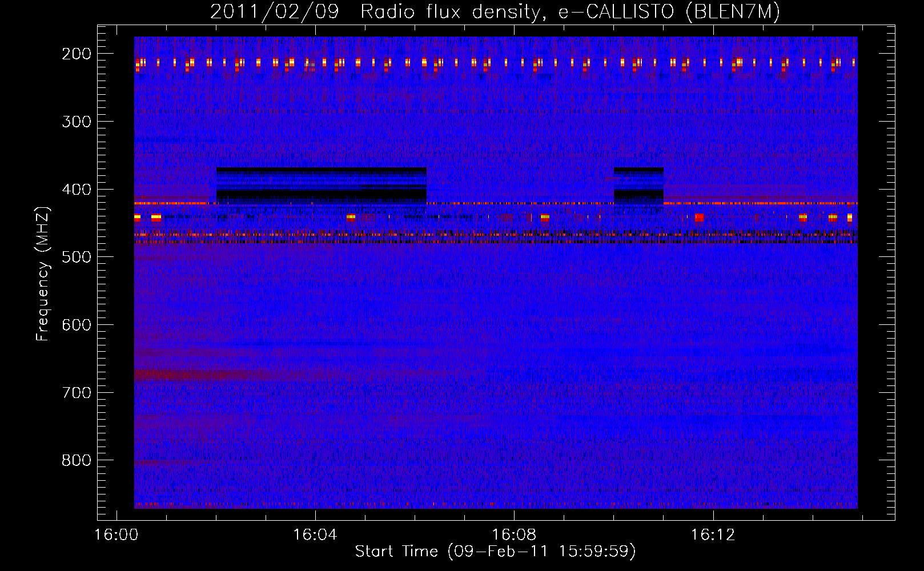Click the 800 frequency tick label
The width and height of the screenshot is (924, 571).
click(77, 460)
